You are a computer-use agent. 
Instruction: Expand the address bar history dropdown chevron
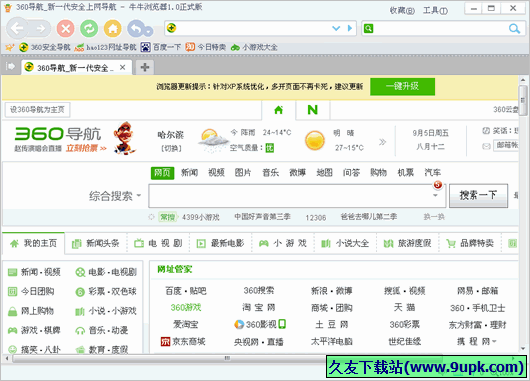pyautogui.click(x=336, y=28)
